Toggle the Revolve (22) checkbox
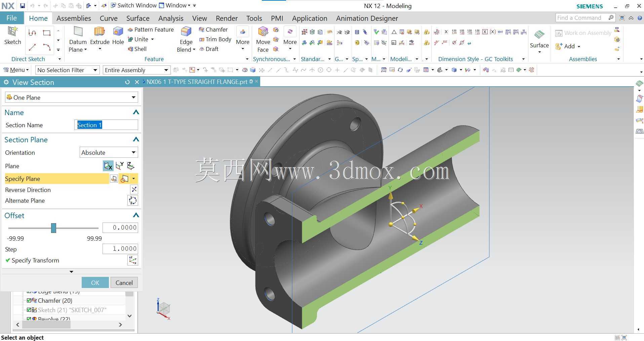Image resolution: width=644 pixels, height=341 pixels. (x=29, y=319)
